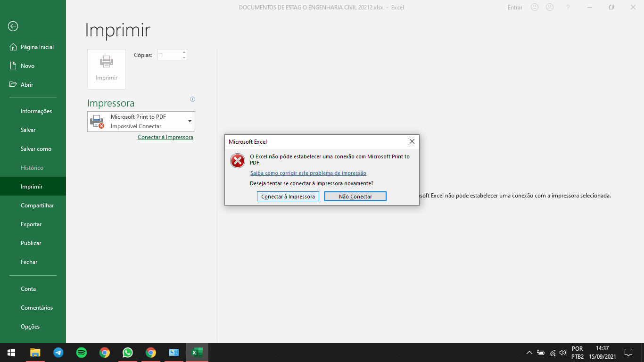The height and width of the screenshot is (362, 644).
Task: Click the frown feedback icon
Action: pos(550,7)
